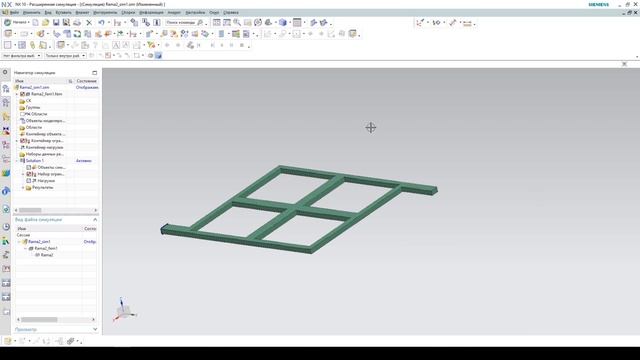Toggle the РЖ Области checkbox
This screenshot has height=360, width=640.
(23, 114)
